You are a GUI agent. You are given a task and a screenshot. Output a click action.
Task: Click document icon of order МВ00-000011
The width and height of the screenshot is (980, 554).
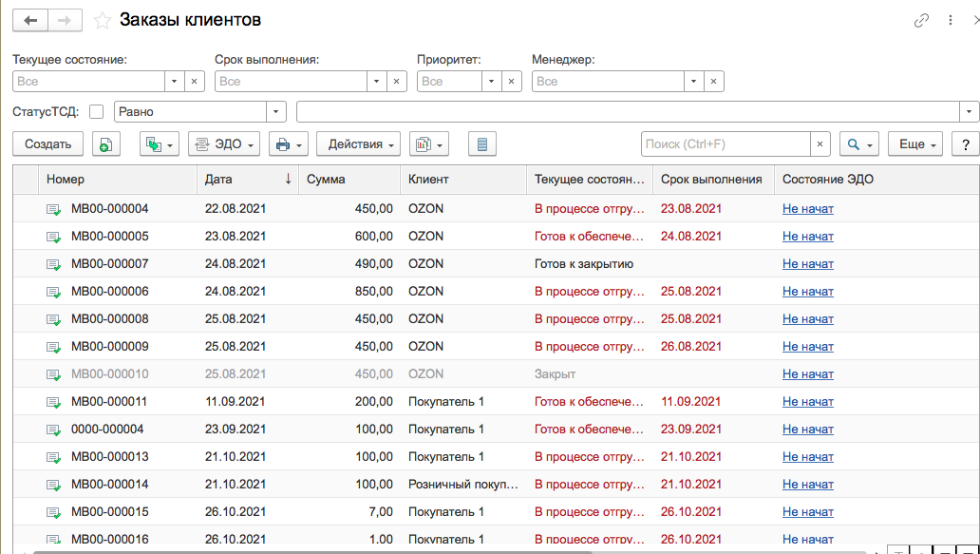point(54,402)
